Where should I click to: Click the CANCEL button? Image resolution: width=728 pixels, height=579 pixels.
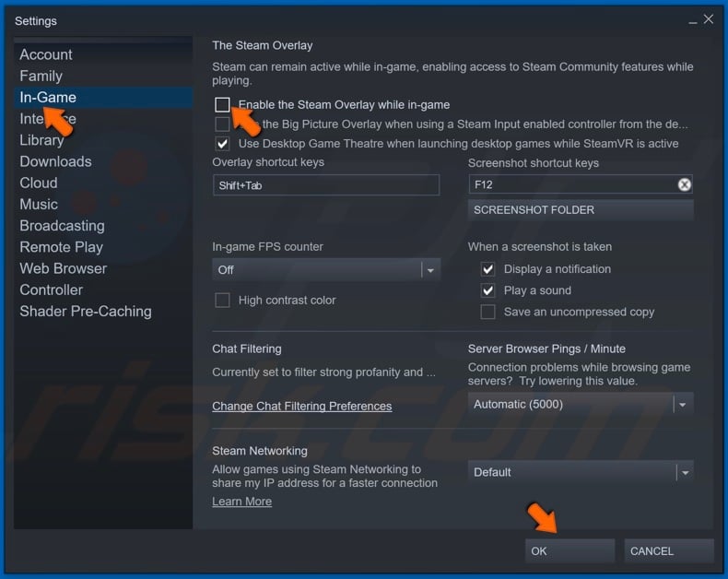[669, 551]
